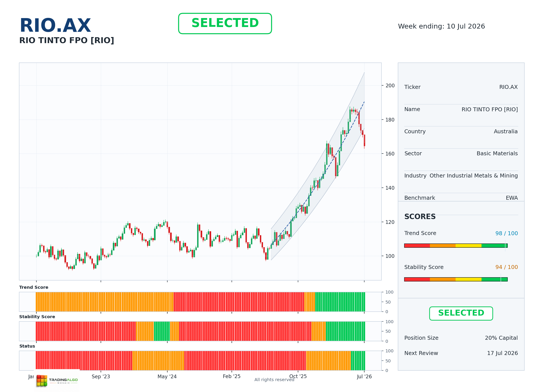549x392 pixels.
Task: Click the Name value 'RIO TINTO FPO [RIO]'
Action: pos(490,109)
